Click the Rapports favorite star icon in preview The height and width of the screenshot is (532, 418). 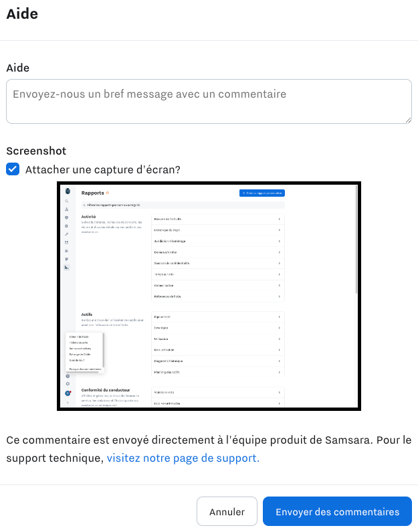[x=108, y=193]
